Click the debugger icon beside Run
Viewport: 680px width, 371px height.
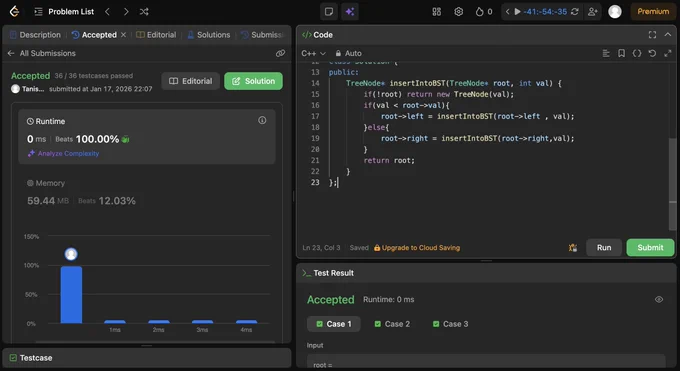(573, 248)
